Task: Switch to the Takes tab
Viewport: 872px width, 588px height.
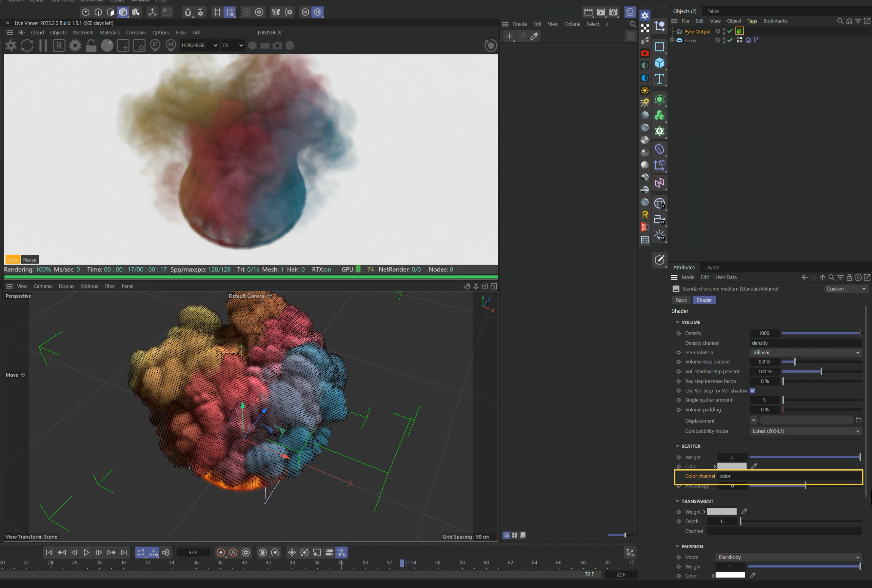Action: [713, 11]
